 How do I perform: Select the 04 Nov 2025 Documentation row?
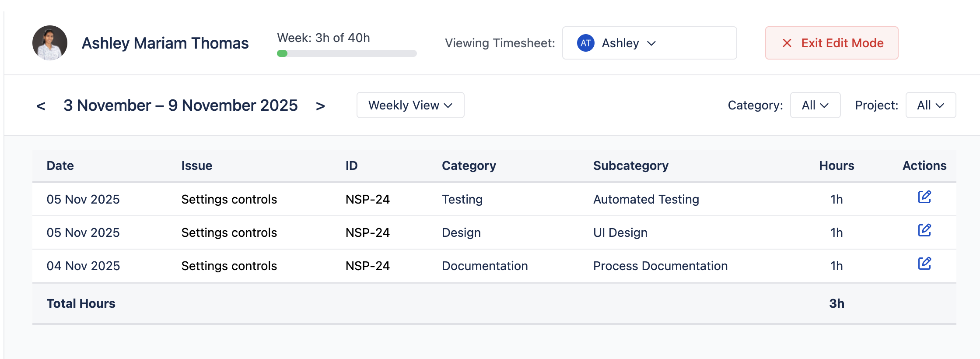tap(485, 266)
